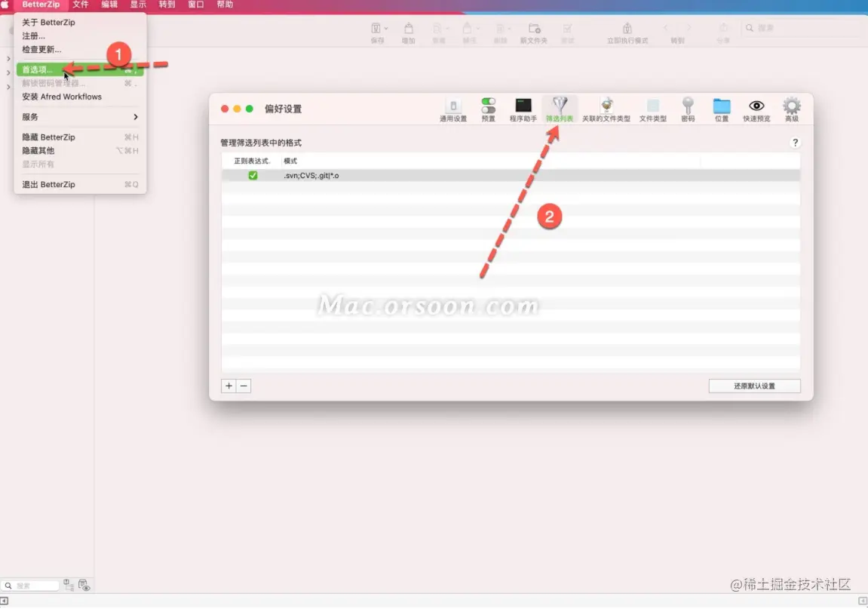Screen dimensions: 868x609
Task: Open the 编辑 menu
Action: tap(109, 5)
